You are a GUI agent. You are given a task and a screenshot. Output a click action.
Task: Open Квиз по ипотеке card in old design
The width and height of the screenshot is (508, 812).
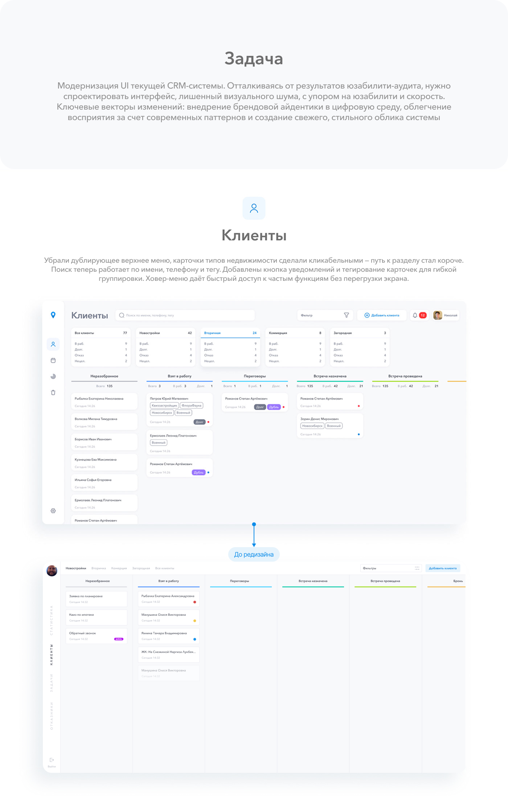coord(97,617)
